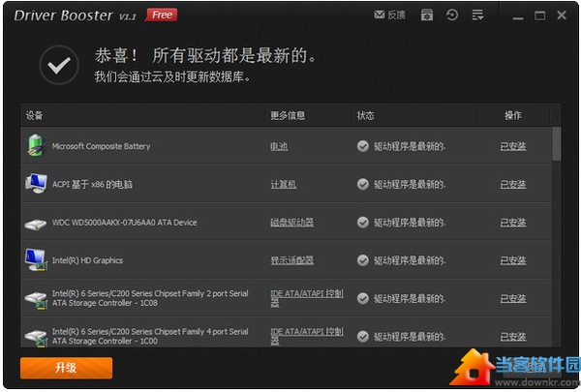Select the 4 port Serial ATA controller name
This screenshot has width=581, height=392.
(x=150, y=337)
